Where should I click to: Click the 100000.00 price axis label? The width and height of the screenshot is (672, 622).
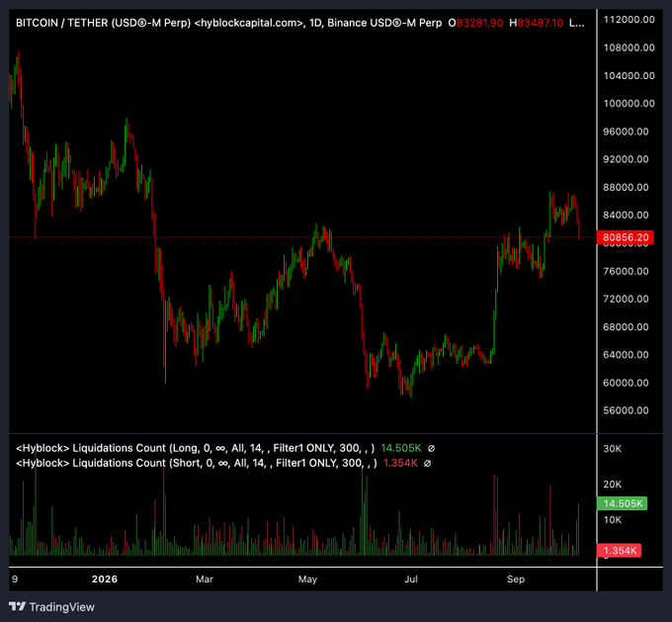pyautogui.click(x=629, y=104)
